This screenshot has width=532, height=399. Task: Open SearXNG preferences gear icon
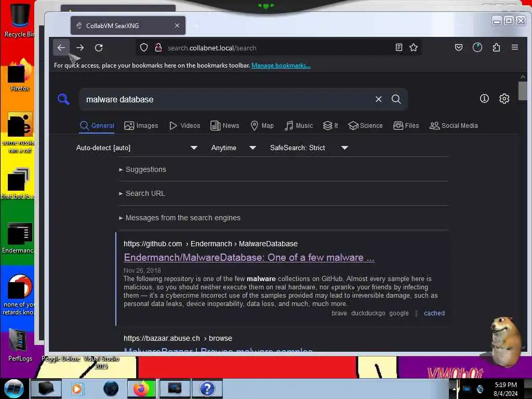click(x=504, y=98)
